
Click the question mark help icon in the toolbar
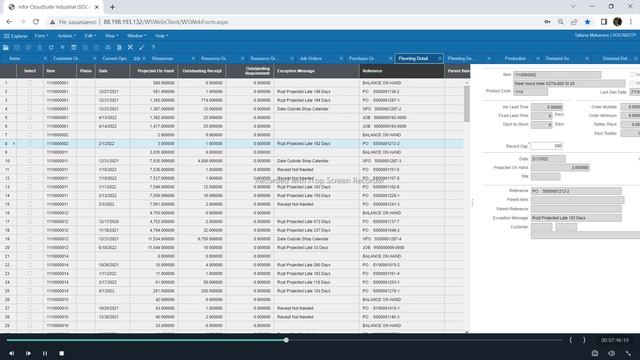pos(153,47)
